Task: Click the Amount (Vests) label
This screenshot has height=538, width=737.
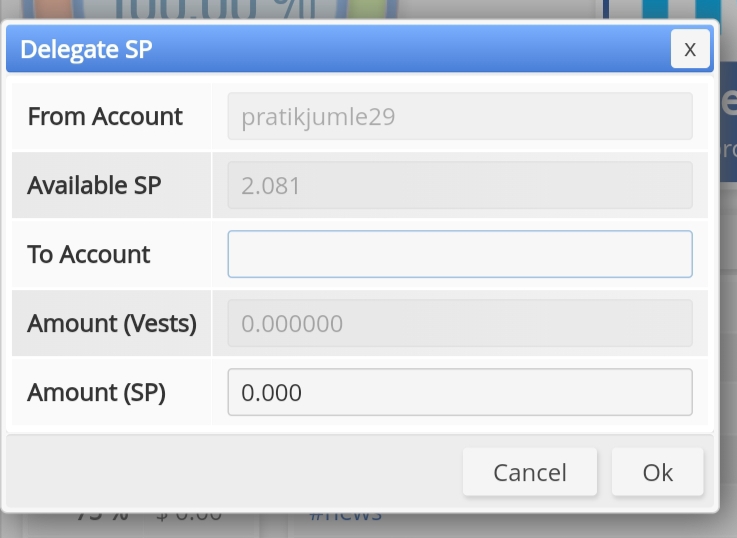Action: [x=112, y=324]
